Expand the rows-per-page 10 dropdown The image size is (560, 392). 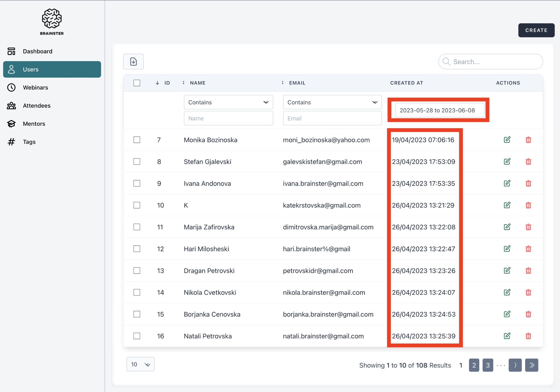coord(140,364)
